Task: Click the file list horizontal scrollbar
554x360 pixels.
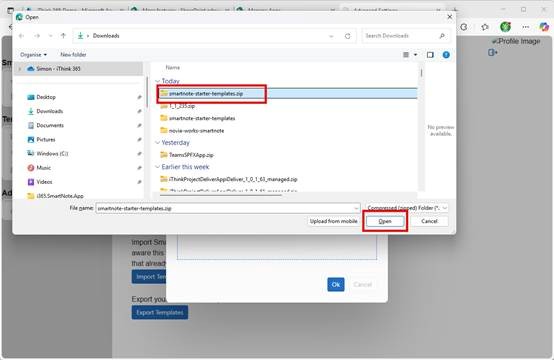Action: pos(221,195)
